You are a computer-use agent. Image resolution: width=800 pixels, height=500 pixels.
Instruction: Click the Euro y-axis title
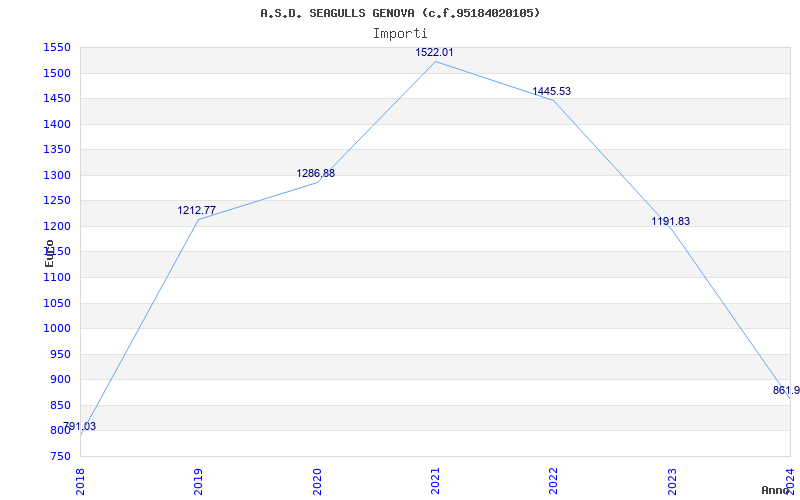coord(49,253)
